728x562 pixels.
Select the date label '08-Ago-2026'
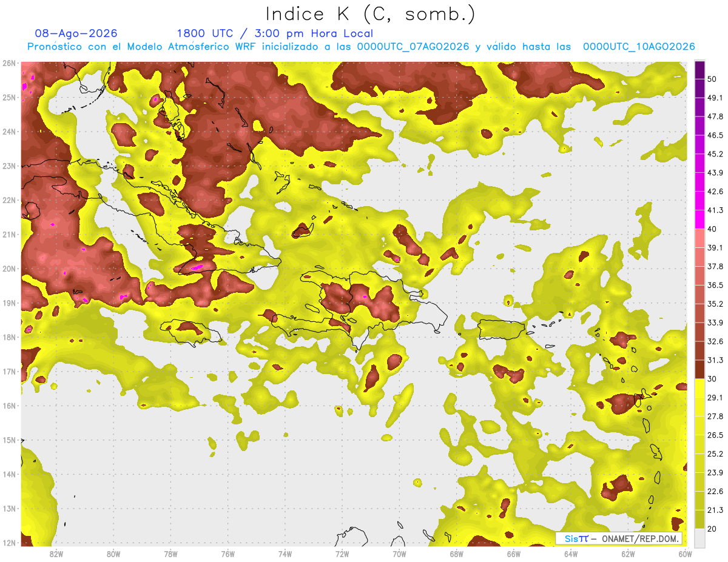click(x=76, y=33)
